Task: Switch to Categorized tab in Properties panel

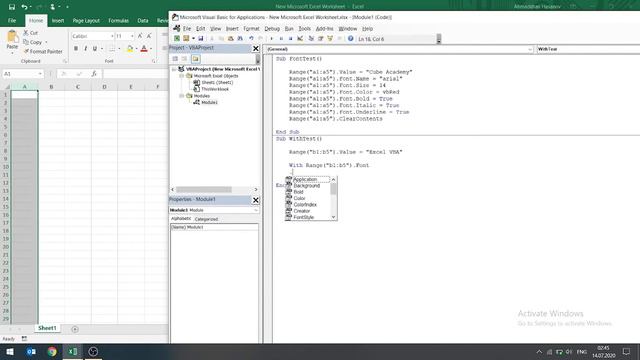Action: (206, 219)
